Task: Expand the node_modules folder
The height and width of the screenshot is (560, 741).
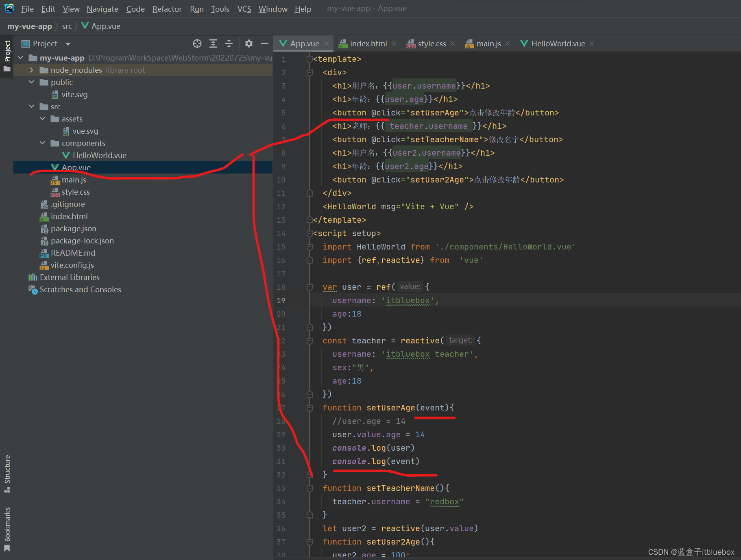Action: pos(31,70)
